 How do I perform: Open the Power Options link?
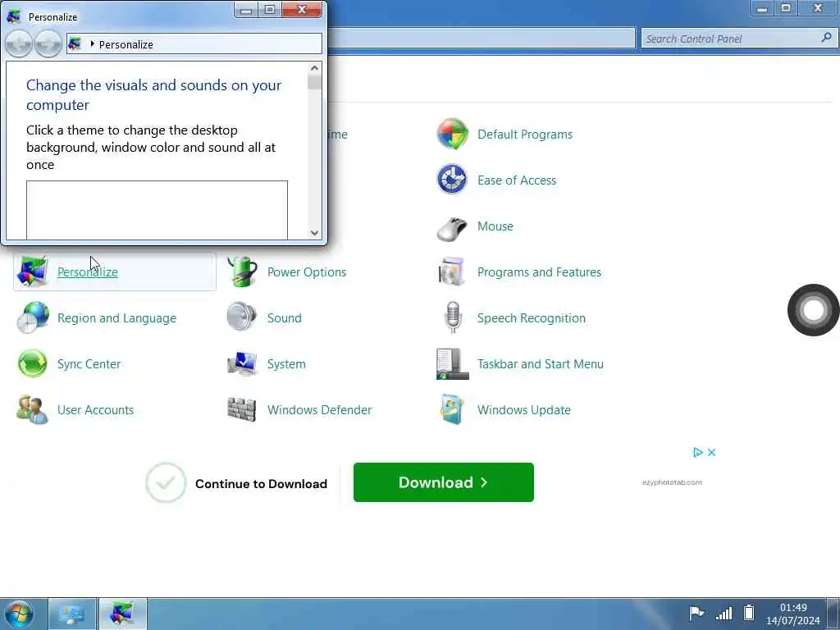pos(307,272)
